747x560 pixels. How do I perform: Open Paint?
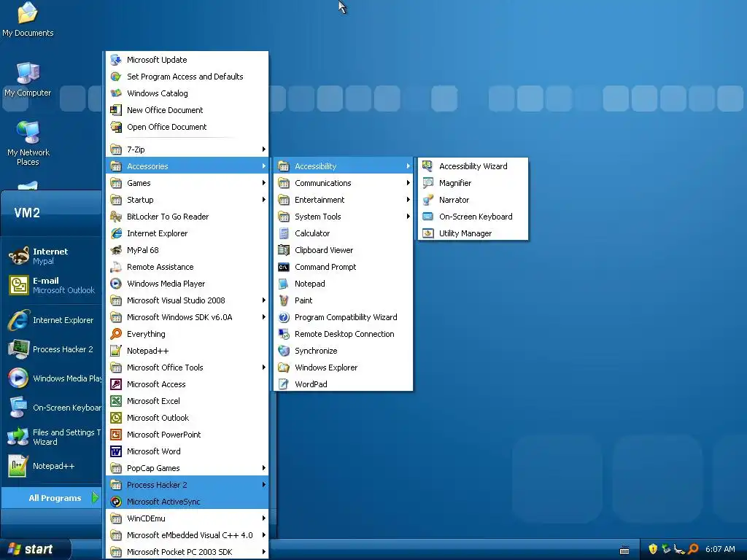pos(343,300)
